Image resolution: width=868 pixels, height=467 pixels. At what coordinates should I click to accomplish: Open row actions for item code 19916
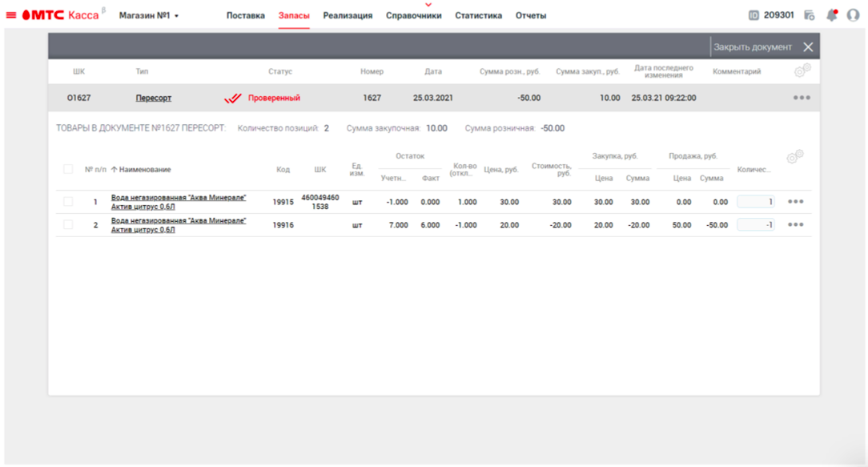click(x=795, y=225)
